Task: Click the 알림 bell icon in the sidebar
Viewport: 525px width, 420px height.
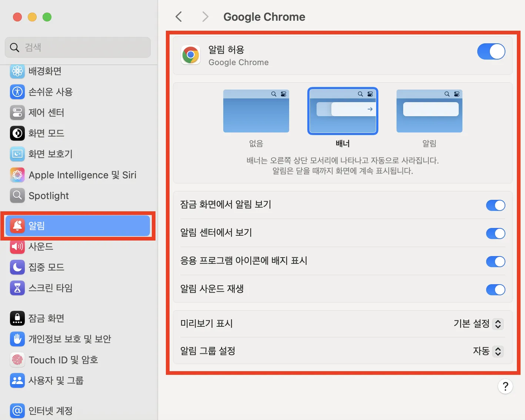Action: [17, 226]
